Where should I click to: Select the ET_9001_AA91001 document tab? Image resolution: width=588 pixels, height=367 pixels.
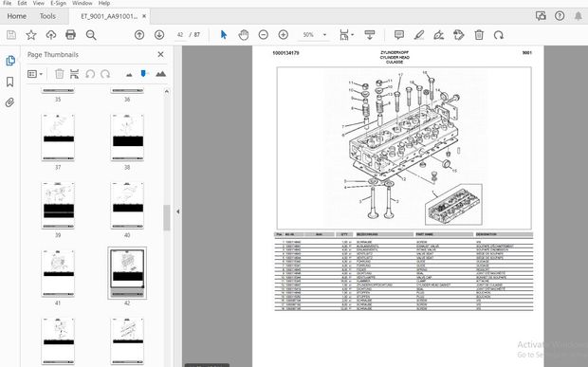109,16
